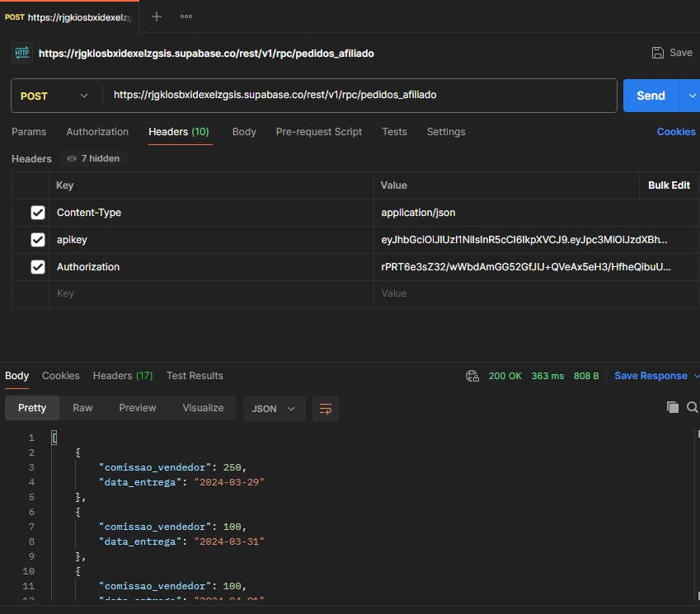This screenshot has height=614, width=700.
Task: Click the save disk icon
Action: click(x=658, y=53)
